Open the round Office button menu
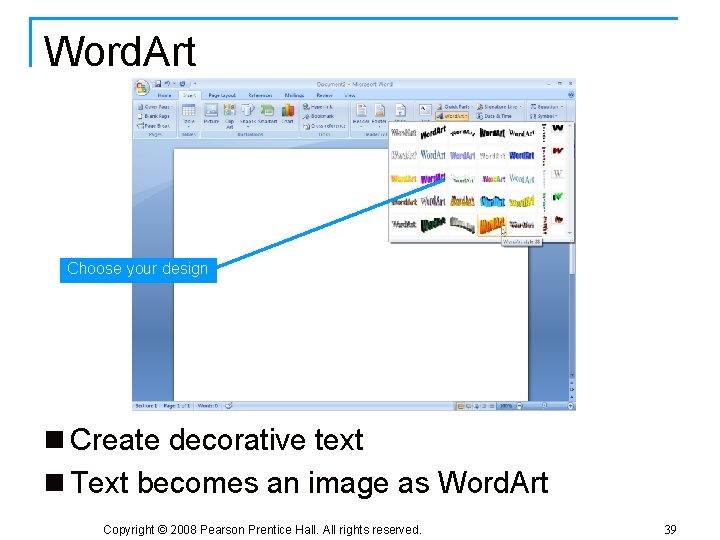 (142, 88)
